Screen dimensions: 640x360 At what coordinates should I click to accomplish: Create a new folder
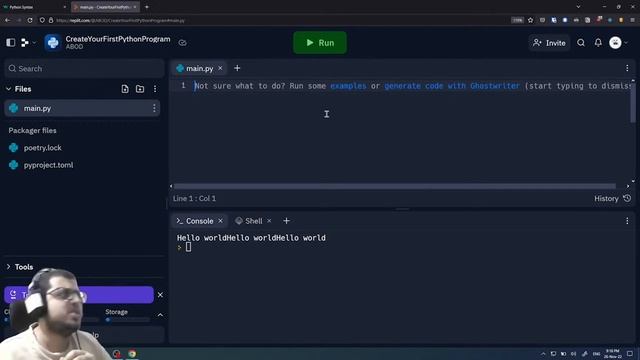[x=140, y=89]
